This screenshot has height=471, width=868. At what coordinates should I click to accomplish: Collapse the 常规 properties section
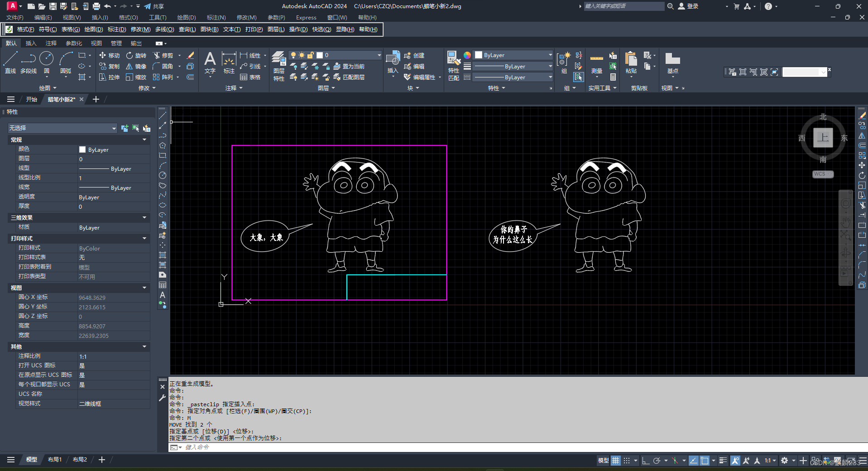tap(144, 139)
